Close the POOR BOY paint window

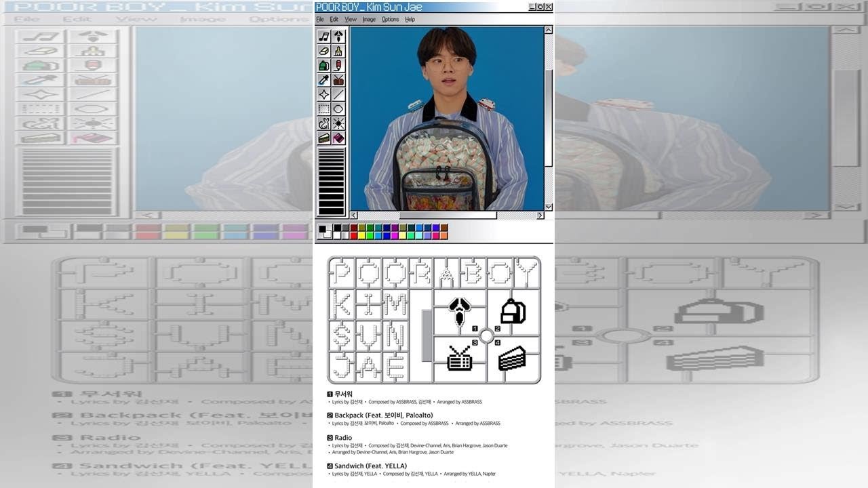549,7
